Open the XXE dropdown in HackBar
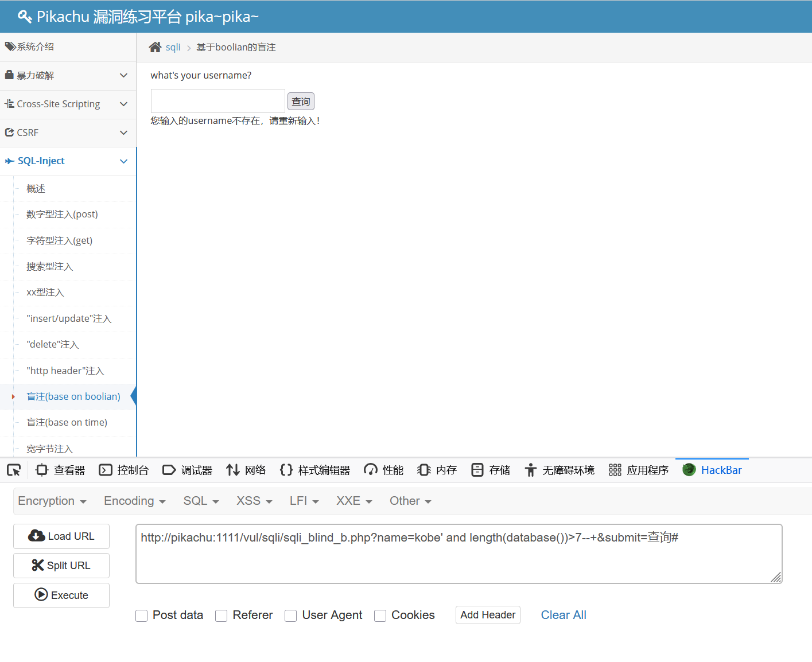The width and height of the screenshot is (812, 662). coord(355,501)
